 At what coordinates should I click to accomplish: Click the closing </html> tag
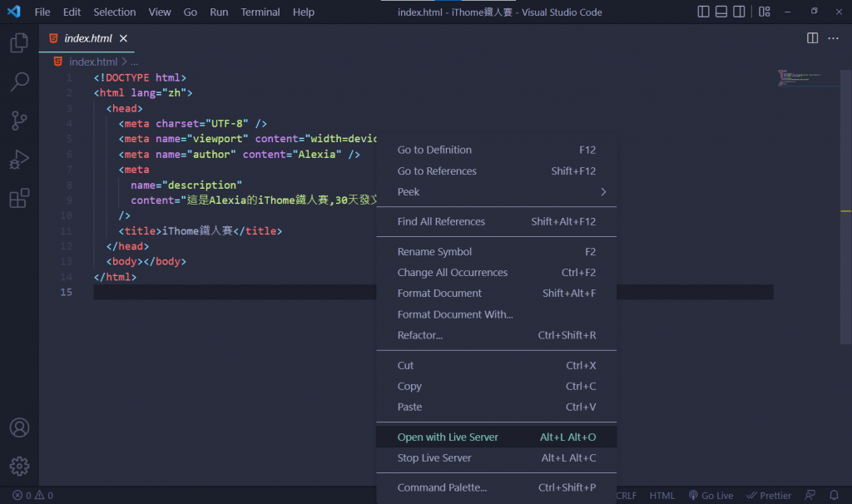pos(115,277)
